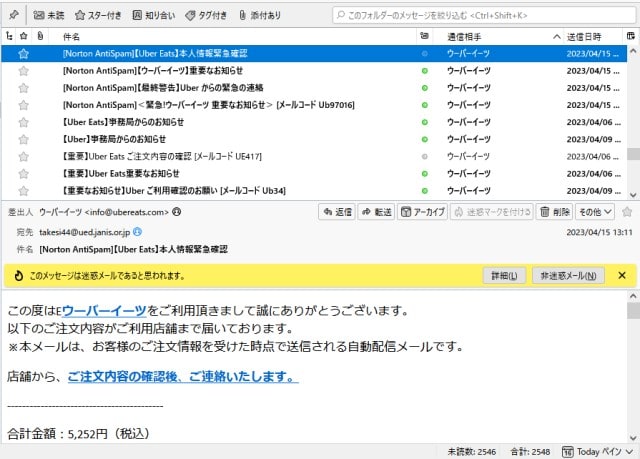Filter messages by Starred (スター付き)

(x=98, y=16)
